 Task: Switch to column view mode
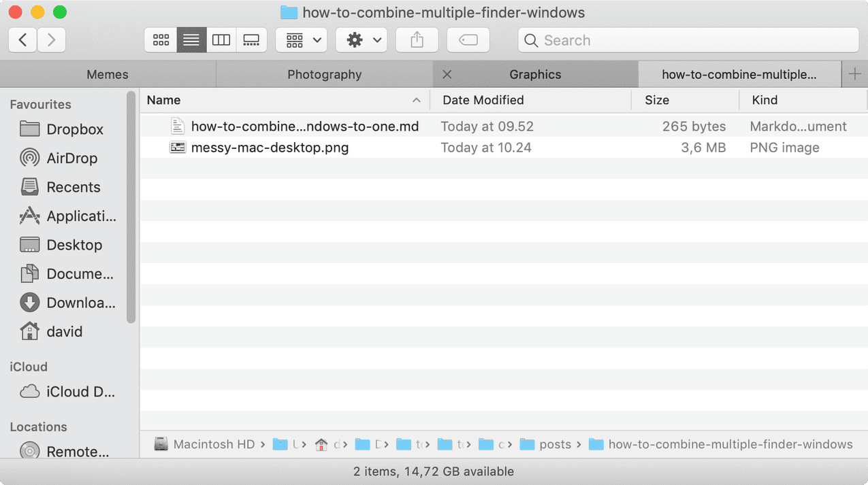[221, 40]
